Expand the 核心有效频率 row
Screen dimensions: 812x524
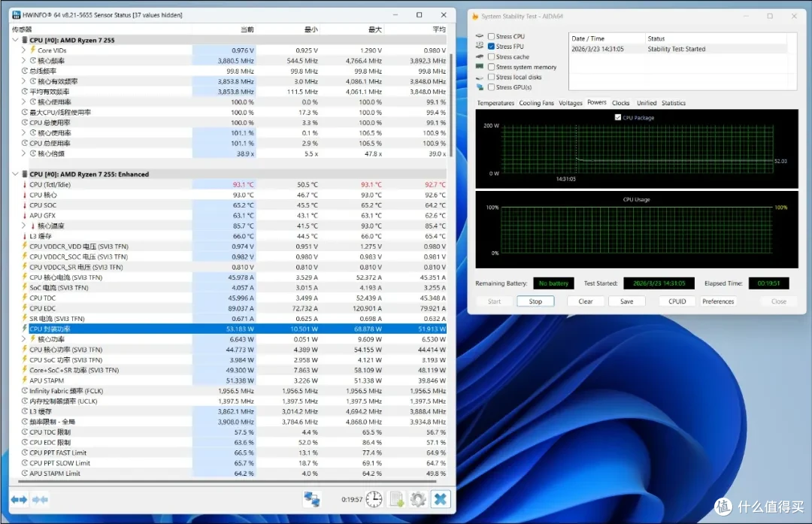(23, 81)
